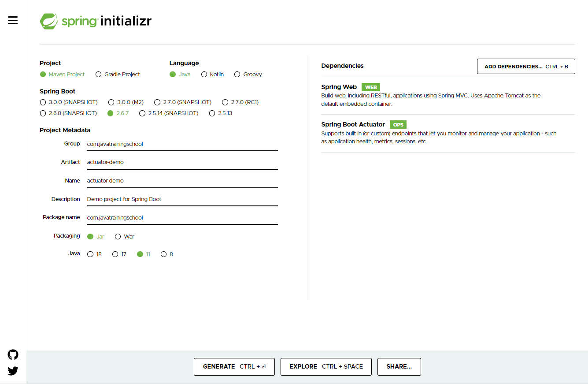Select Spring Boot 2.5.14 (SNAPSHOT)

point(169,113)
